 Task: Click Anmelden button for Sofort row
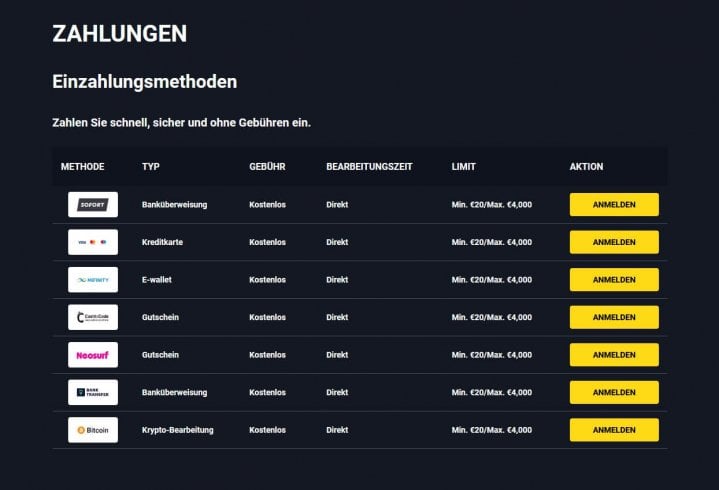[x=614, y=204]
